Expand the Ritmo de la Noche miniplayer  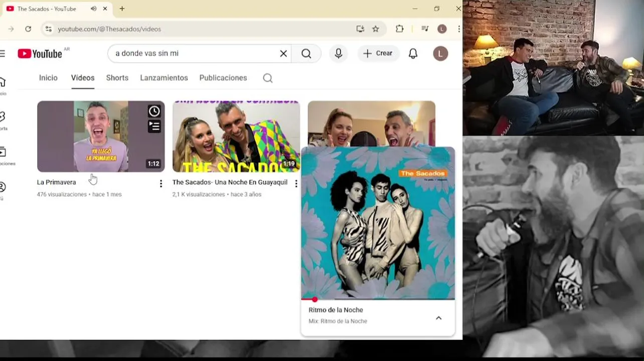pos(438,318)
